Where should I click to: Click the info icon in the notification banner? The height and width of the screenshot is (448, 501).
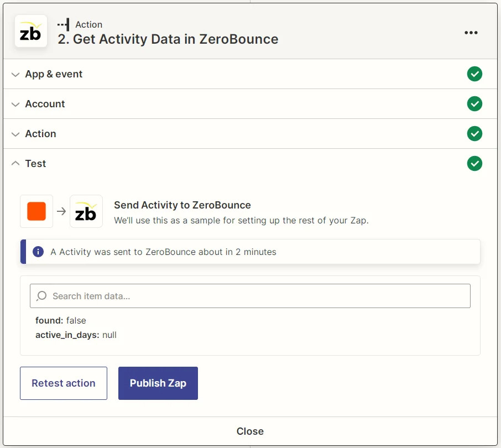click(38, 251)
